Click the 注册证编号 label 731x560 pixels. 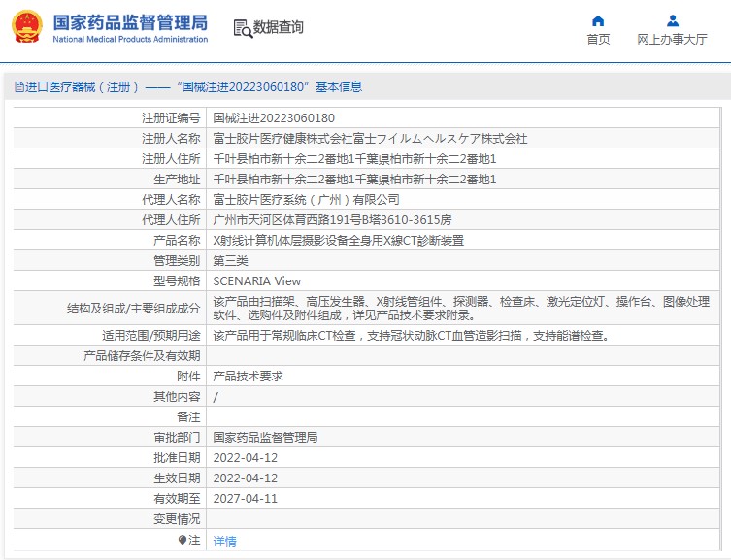171,118
